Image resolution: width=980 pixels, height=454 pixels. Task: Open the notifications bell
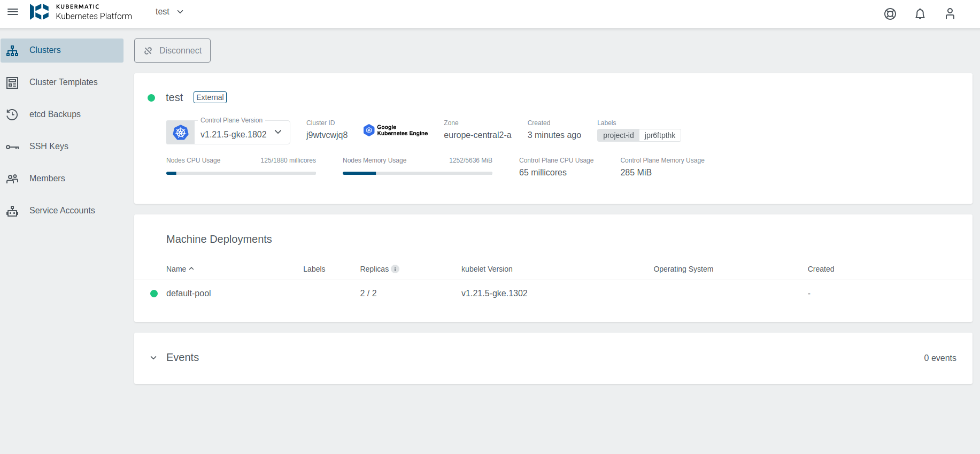(920, 14)
